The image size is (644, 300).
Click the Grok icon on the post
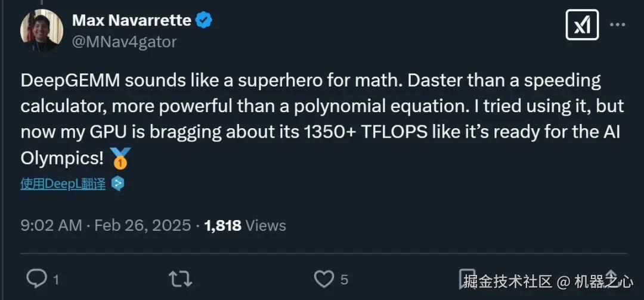(581, 25)
